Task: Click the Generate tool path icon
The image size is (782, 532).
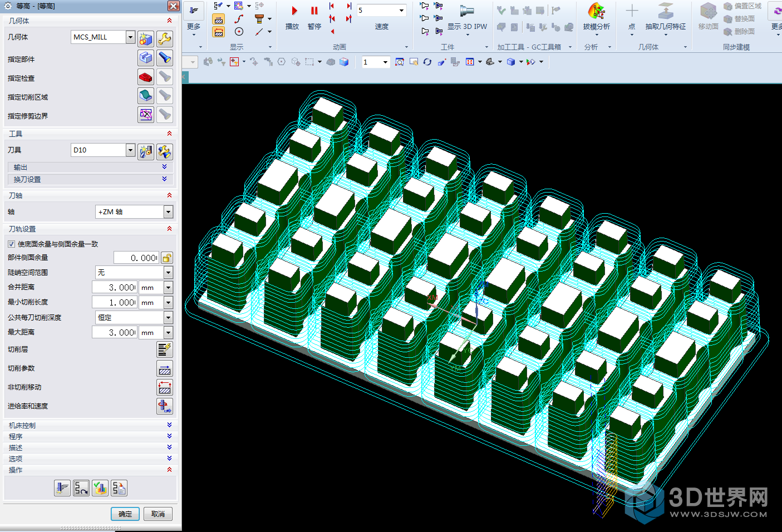Action: pos(62,488)
